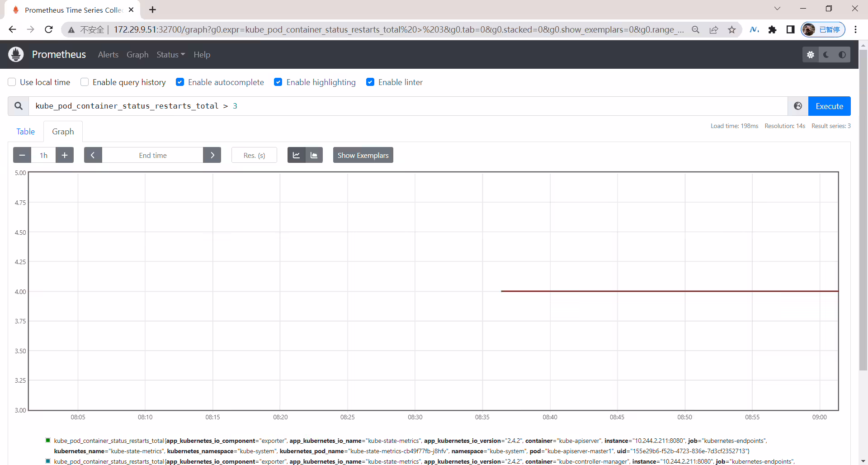
Task: Click the browser address bar URL
Action: point(398,30)
